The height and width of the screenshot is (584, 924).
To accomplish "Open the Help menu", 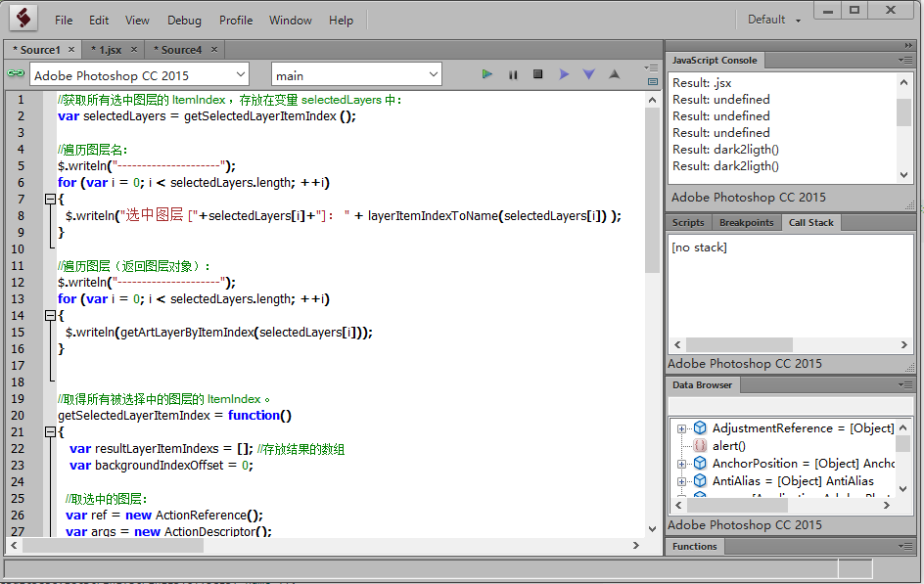I will click(x=342, y=20).
